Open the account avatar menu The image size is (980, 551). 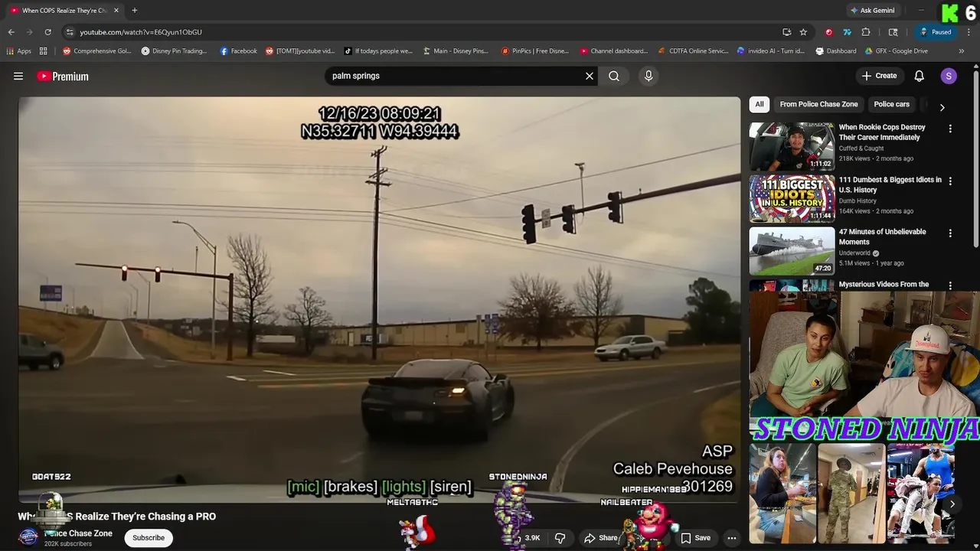[949, 76]
